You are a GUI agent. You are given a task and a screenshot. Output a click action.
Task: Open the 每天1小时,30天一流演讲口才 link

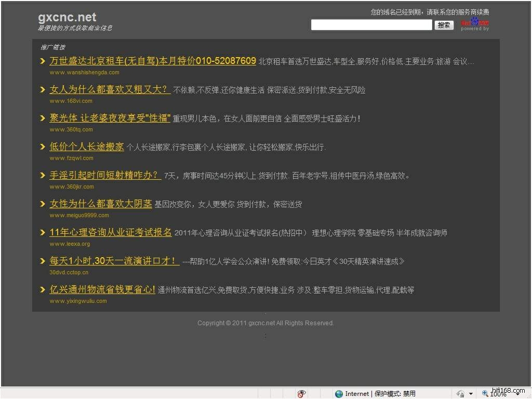(x=114, y=261)
